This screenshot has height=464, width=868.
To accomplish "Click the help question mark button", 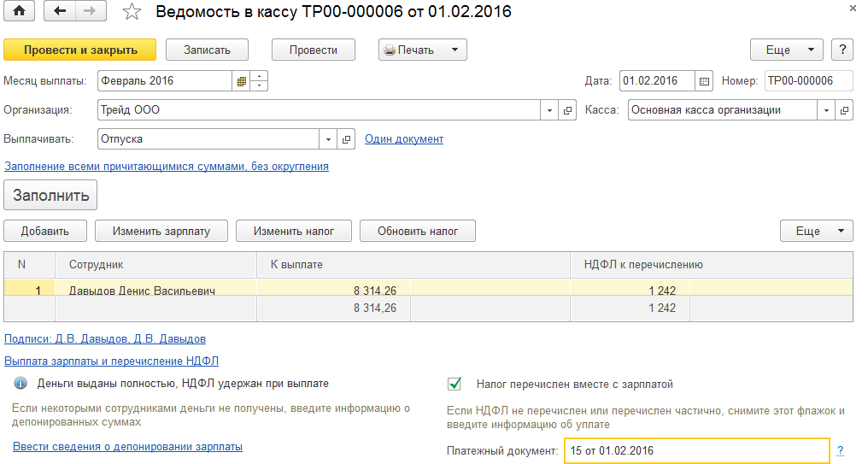I will [x=842, y=50].
